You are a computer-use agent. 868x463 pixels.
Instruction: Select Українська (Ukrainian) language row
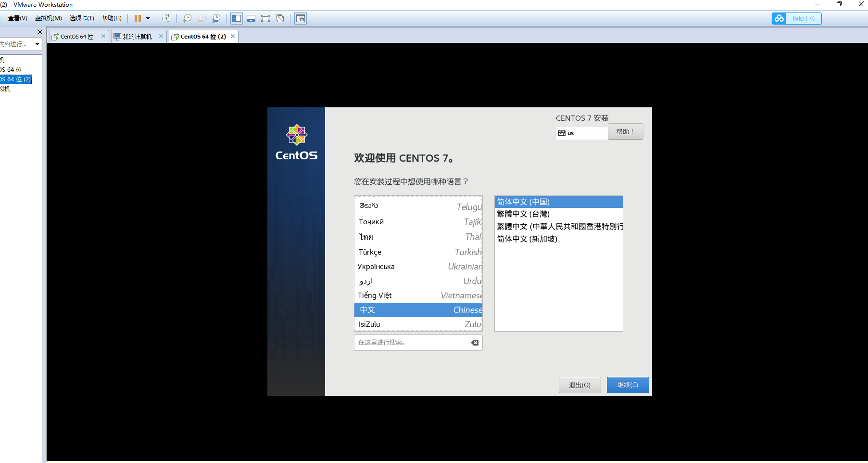point(418,266)
